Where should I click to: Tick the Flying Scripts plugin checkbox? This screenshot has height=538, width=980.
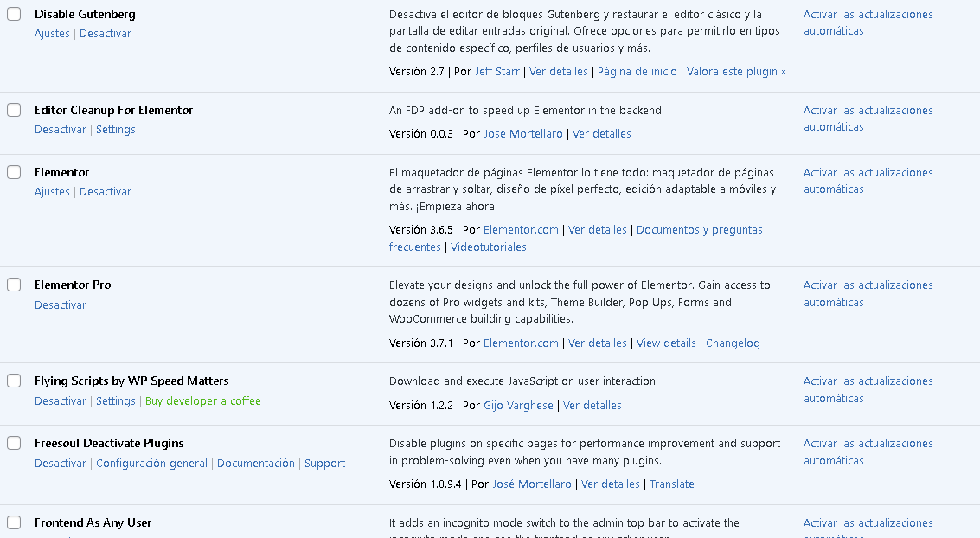click(x=14, y=381)
